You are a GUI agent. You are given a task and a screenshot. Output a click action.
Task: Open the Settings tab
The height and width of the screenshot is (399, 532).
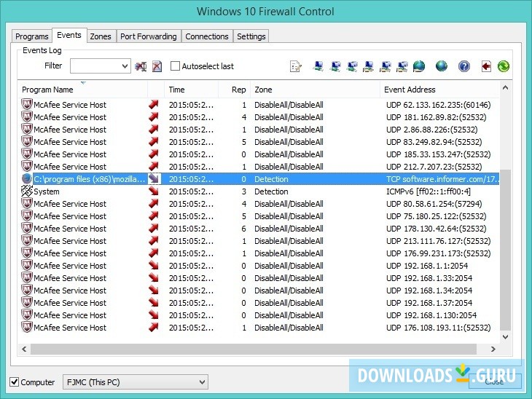click(251, 36)
